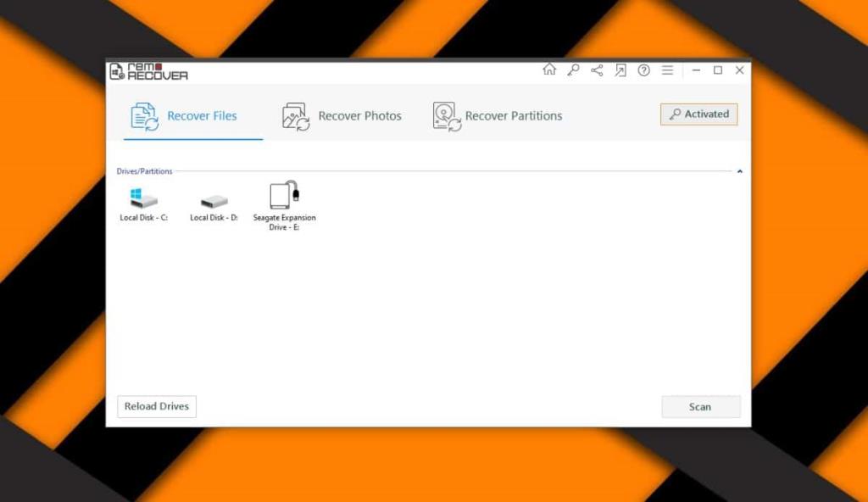Open the Help question mark icon
The height and width of the screenshot is (502, 868).
tap(643, 70)
